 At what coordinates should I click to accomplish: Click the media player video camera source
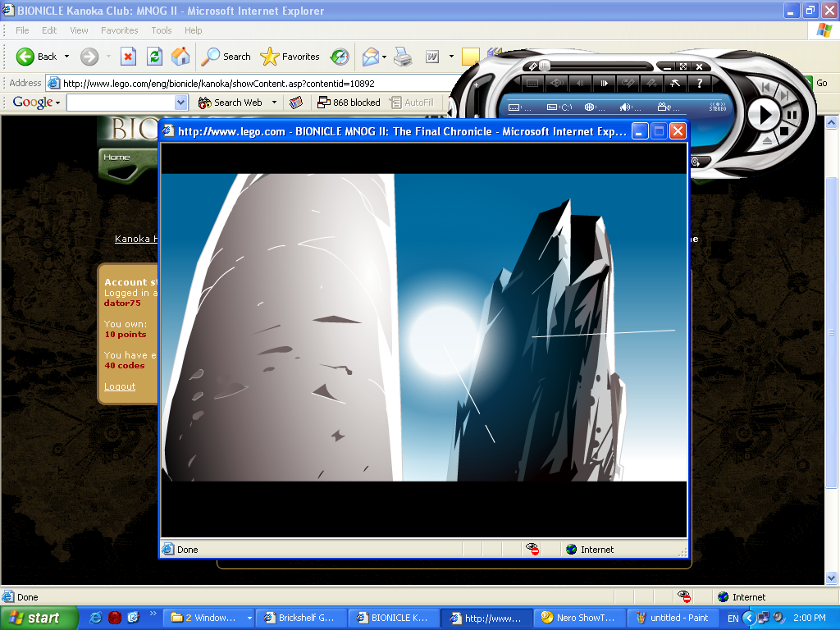pyautogui.click(x=669, y=107)
